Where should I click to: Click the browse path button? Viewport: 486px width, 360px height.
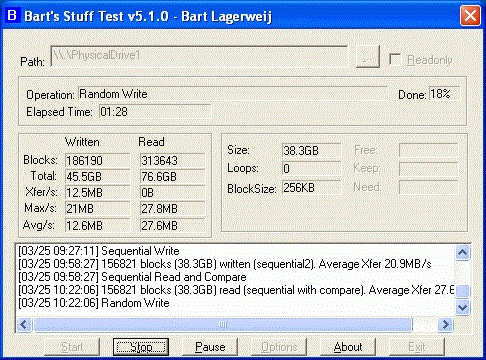pyautogui.click(x=368, y=56)
